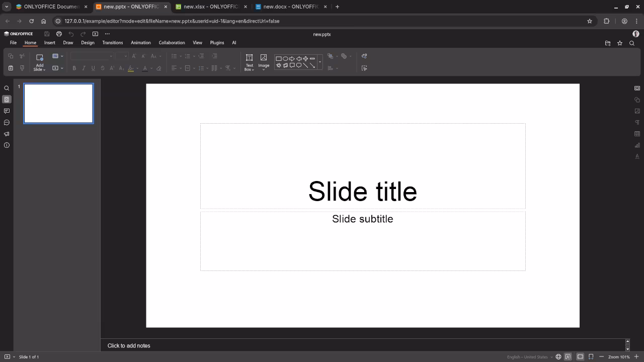This screenshot has height=362, width=644.
Task: Select the arrow shape in the shapes gallery
Action: (292, 58)
